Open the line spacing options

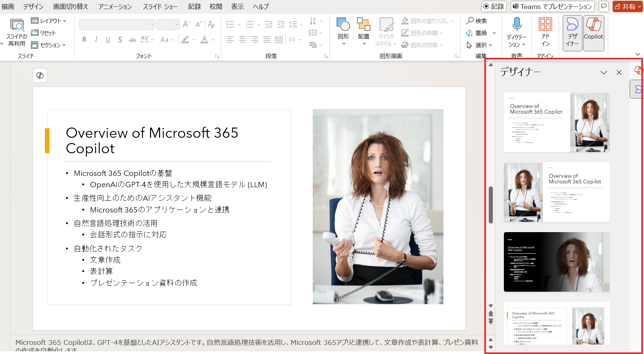[296, 25]
